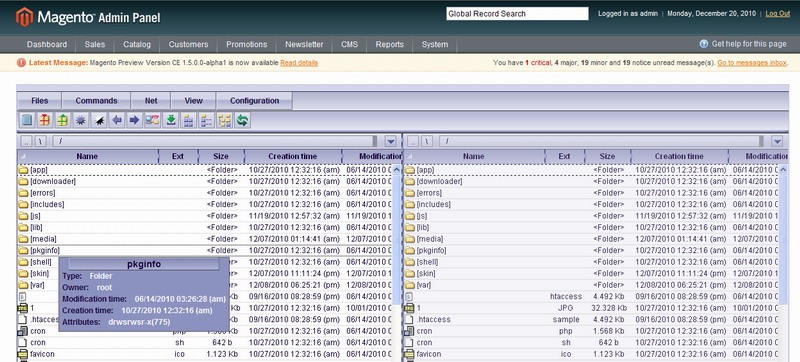The image size is (800, 362).
Task: Click the pack gift-box toolbar icon
Action: (x=45, y=120)
